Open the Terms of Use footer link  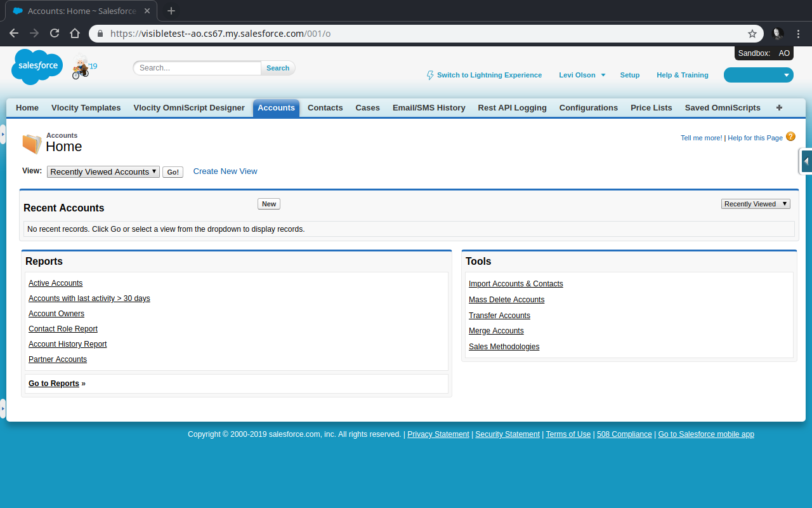[568, 434]
